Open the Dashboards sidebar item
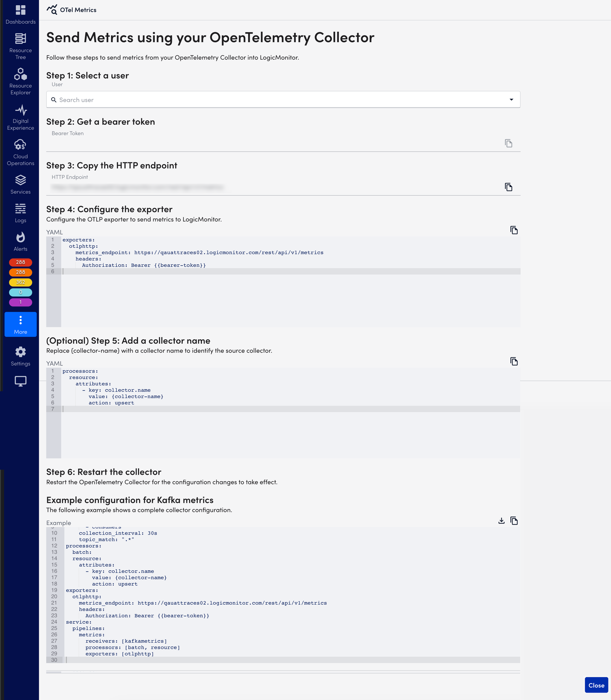 coord(21,15)
